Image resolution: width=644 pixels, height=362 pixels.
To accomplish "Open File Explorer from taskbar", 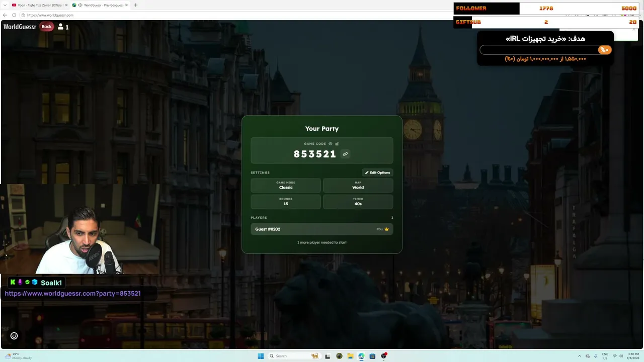I will (350, 356).
